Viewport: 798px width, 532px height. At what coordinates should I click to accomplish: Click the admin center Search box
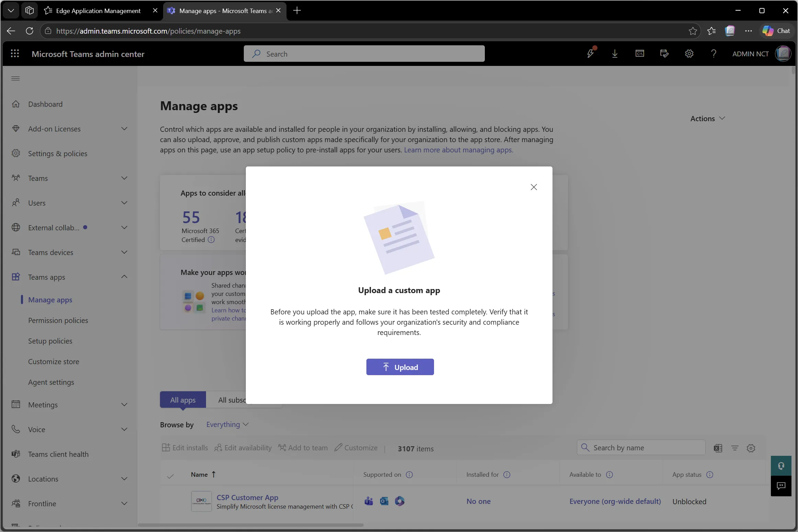[364, 54]
